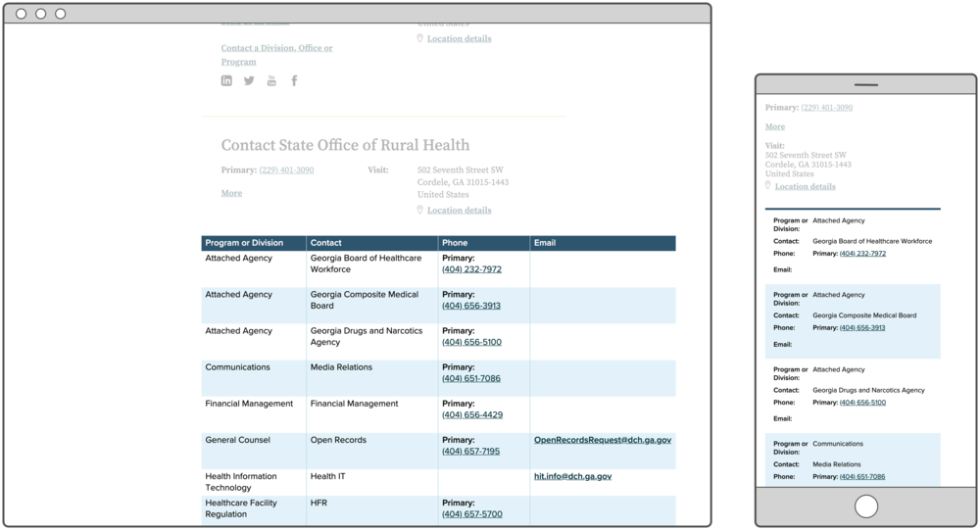The height and width of the screenshot is (530, 980).
Task: Email hit.info@dch.ga.gov
Action: click(572, 476)
